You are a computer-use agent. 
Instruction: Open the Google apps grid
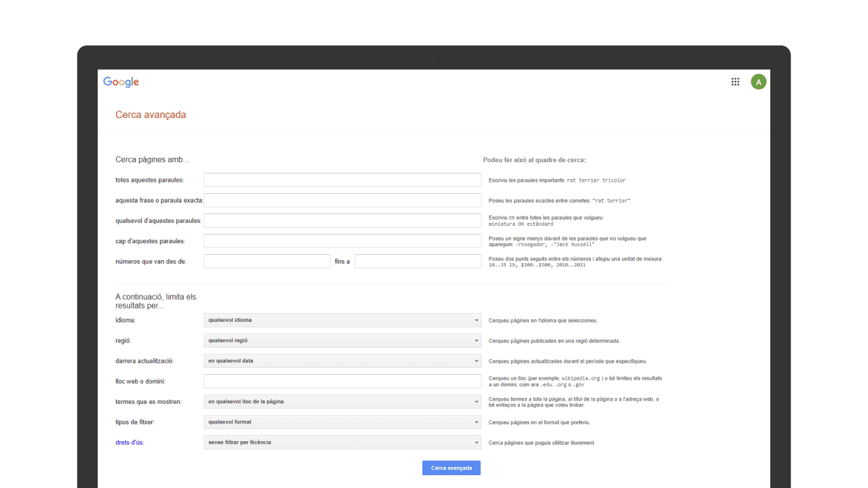point(735,82)
